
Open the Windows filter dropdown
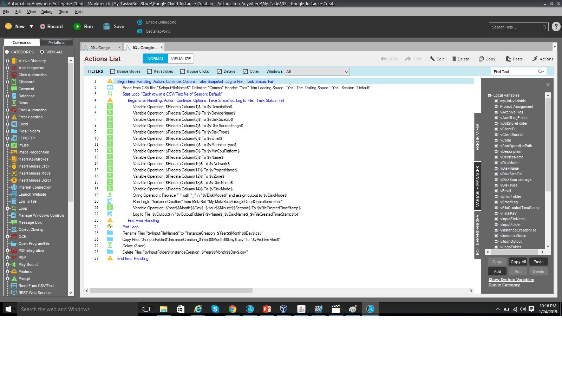click(x=346, y=72)
